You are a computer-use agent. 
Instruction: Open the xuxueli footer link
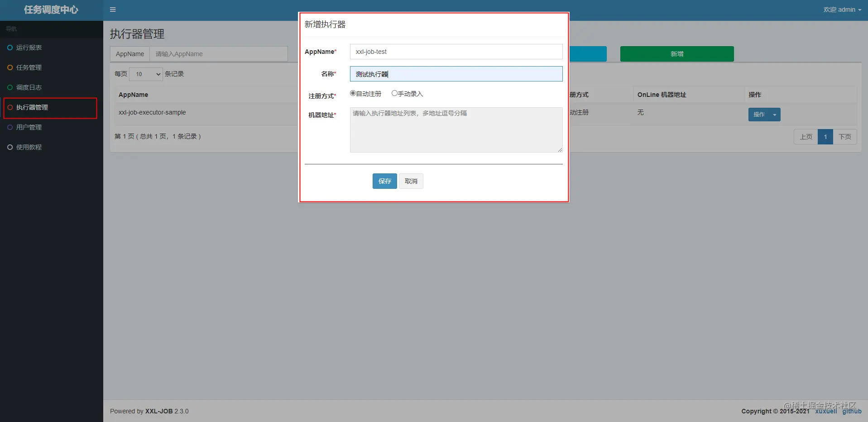point(826,411)
